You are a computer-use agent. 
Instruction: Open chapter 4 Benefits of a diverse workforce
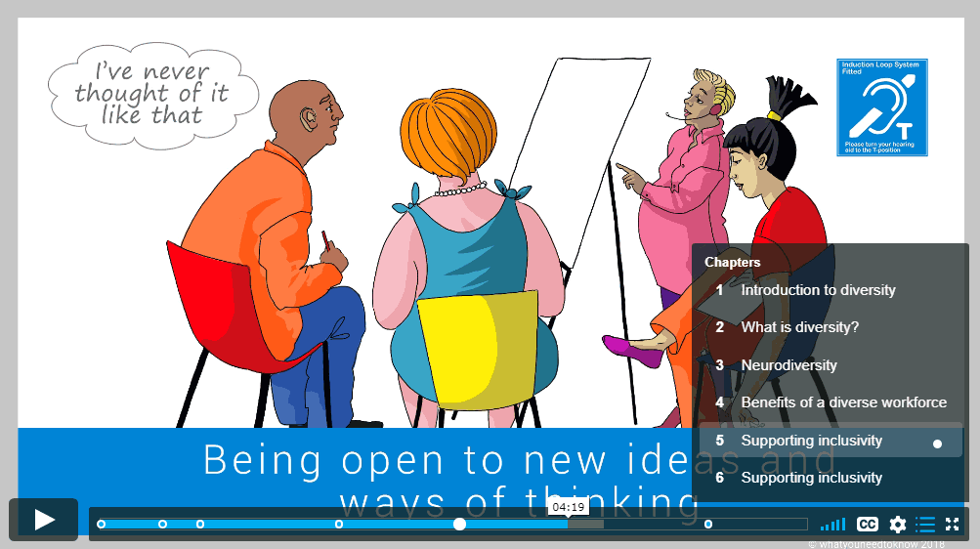pos(843,402)
